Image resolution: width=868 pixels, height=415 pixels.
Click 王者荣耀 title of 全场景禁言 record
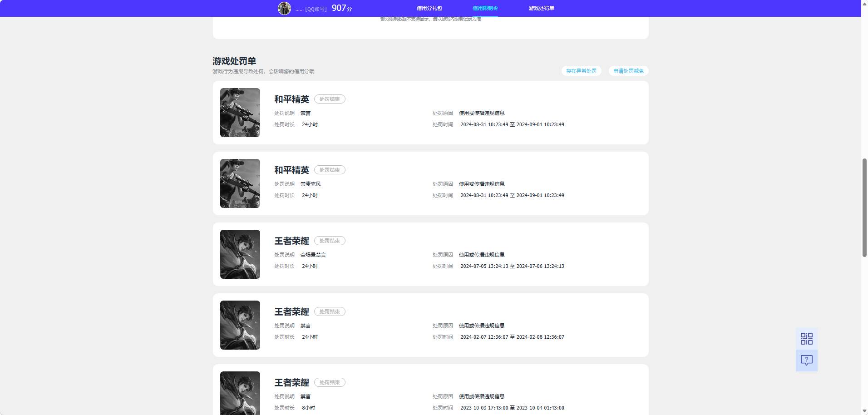coord(291,241)
